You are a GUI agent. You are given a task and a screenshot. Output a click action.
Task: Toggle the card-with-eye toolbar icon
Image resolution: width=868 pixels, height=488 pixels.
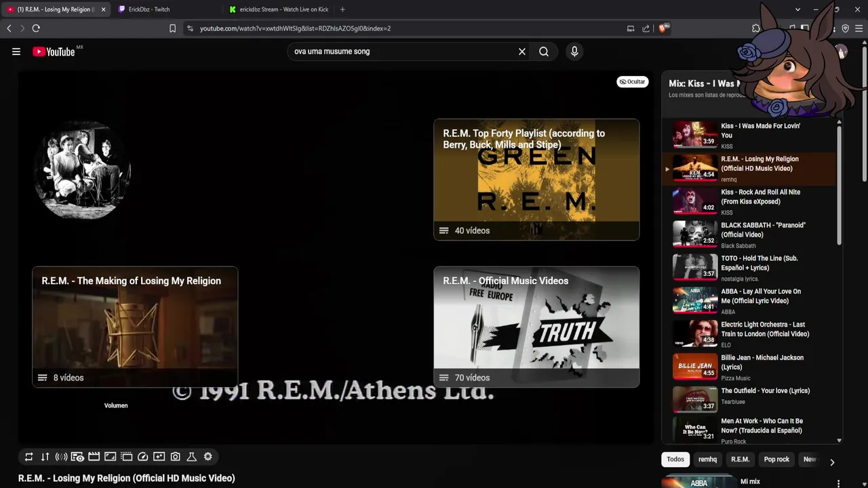coord(77,457)
